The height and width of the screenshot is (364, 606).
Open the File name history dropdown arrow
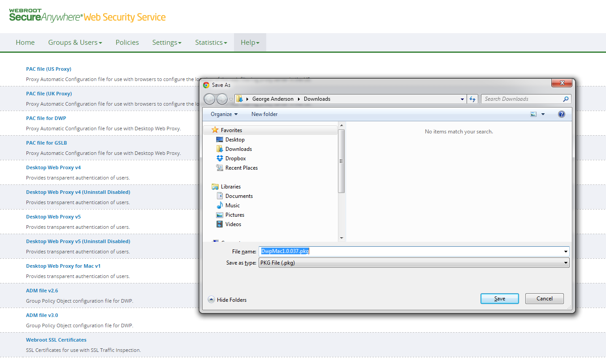[x=566, y=251]
